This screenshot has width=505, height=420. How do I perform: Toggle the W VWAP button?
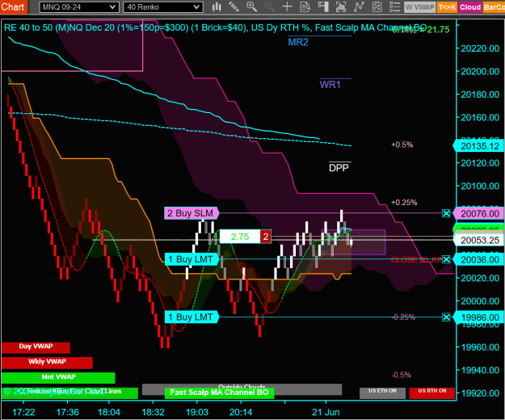(x=420, y=7)
